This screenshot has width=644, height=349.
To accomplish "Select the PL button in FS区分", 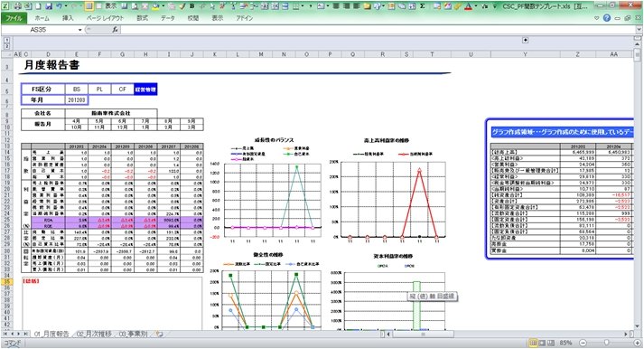I will tap(99, 90).
